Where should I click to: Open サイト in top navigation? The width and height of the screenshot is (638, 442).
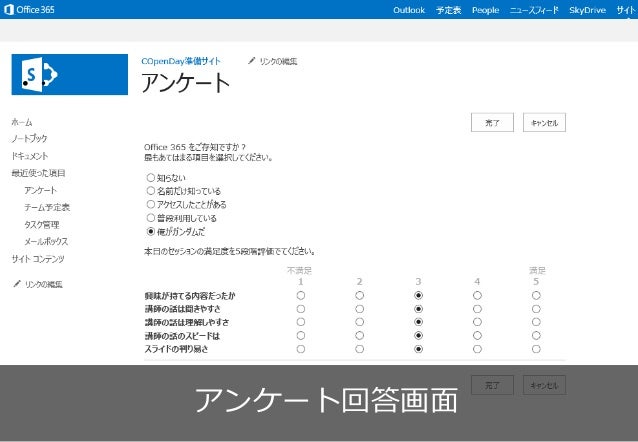pyautogui.click(x=626, y=10)
